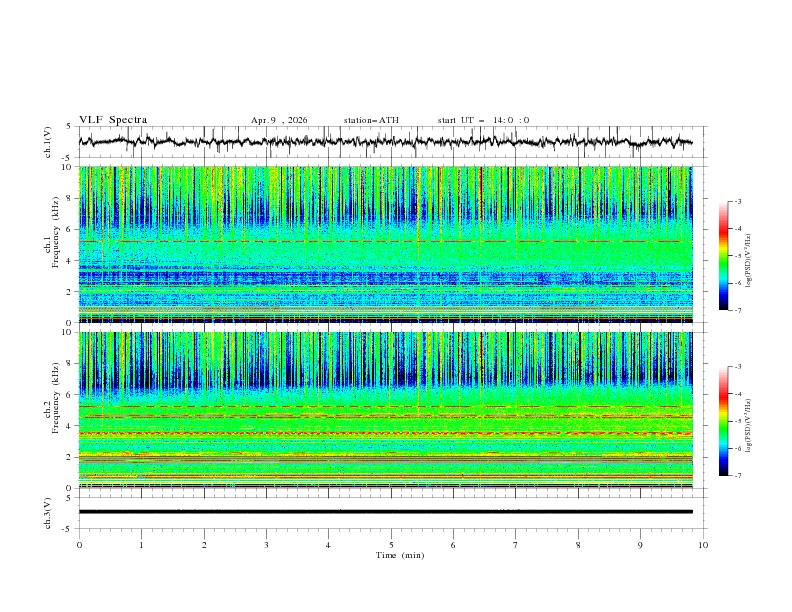Click the time axis tick label "3"

point(266,545)
